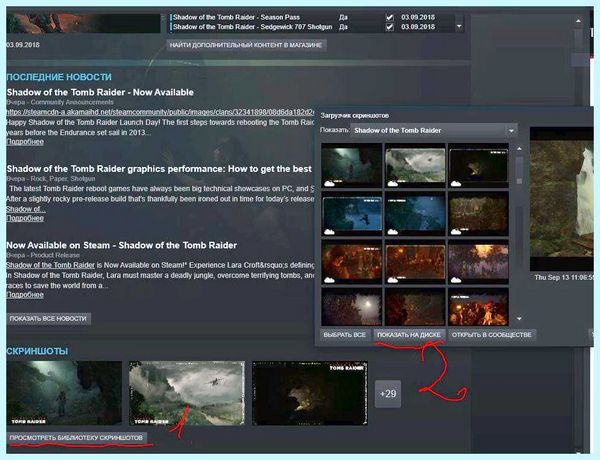600x460 pixels.
Task: Click 'Показать на диске' button
Action: click(x=409, y=335)
